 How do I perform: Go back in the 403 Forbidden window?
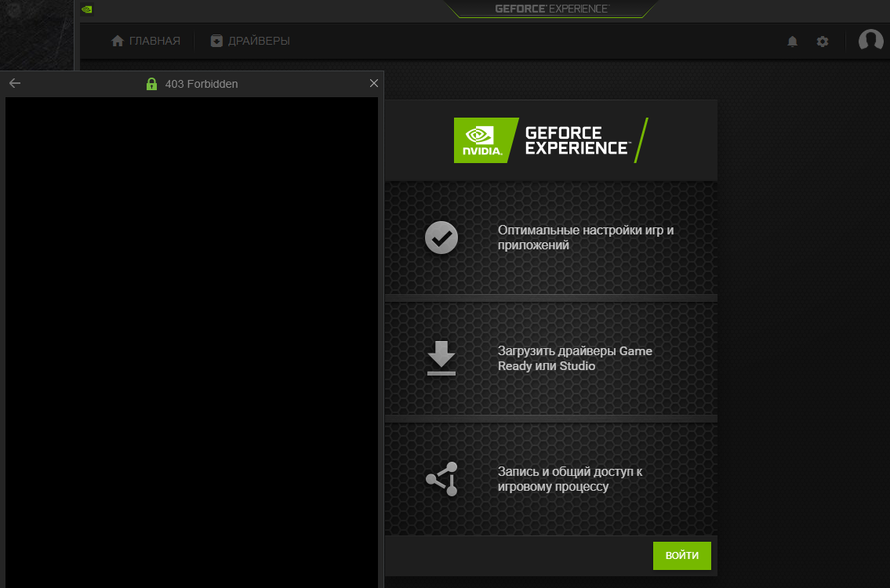tap(15, 83)
